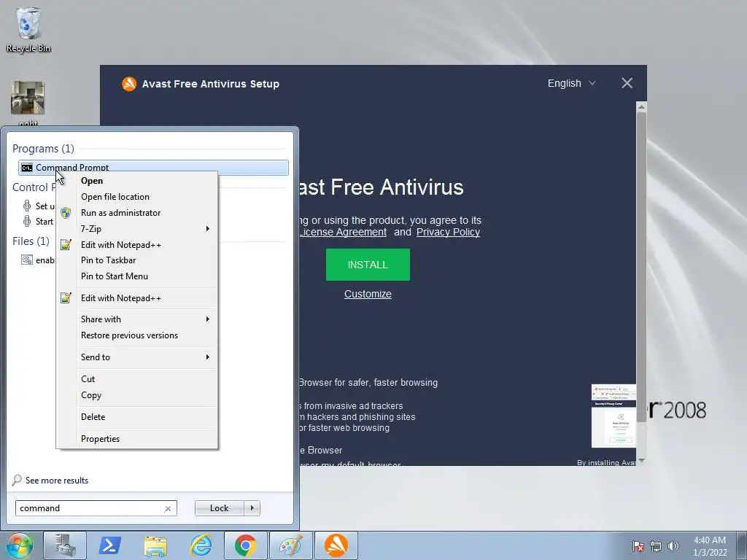Open the volume speaker tray icon
The width and height of the screenshot is (747, 560).
point(673,546)
